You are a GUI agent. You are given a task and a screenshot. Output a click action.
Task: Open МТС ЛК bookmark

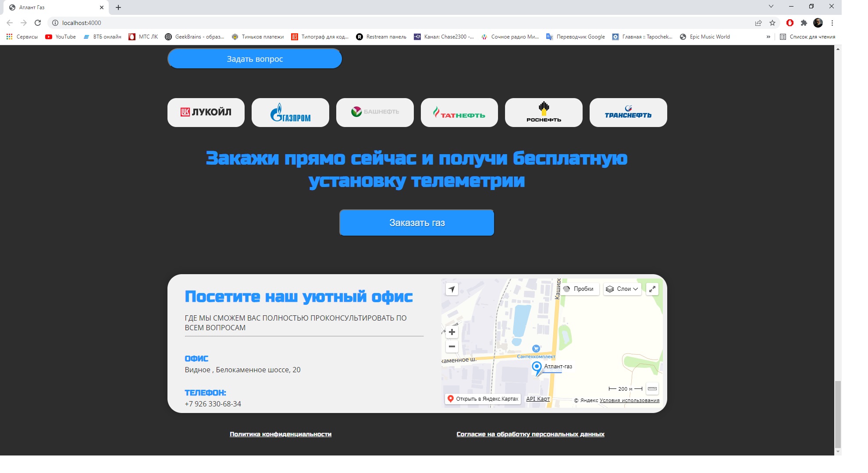point(143,37)
